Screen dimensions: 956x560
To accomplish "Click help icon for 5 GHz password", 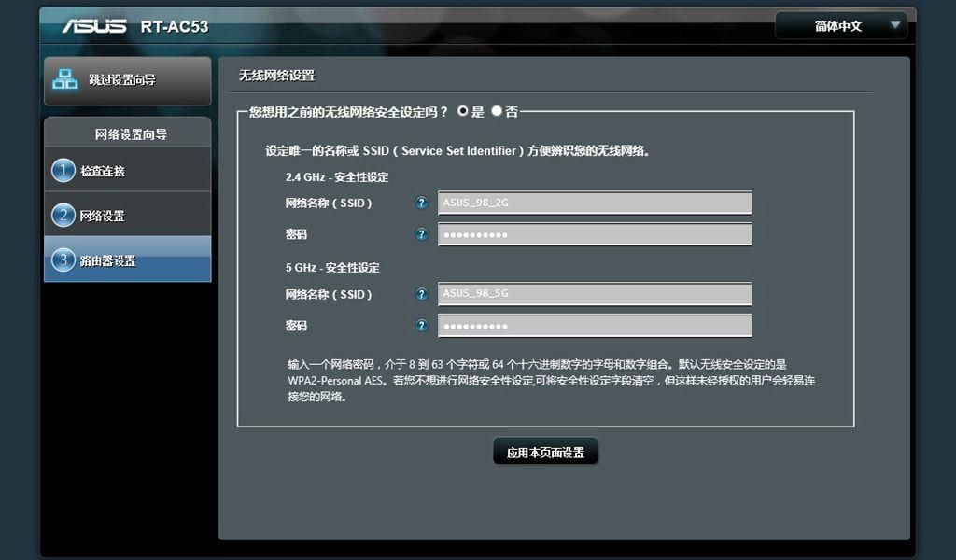I will [x=421, y=326].
